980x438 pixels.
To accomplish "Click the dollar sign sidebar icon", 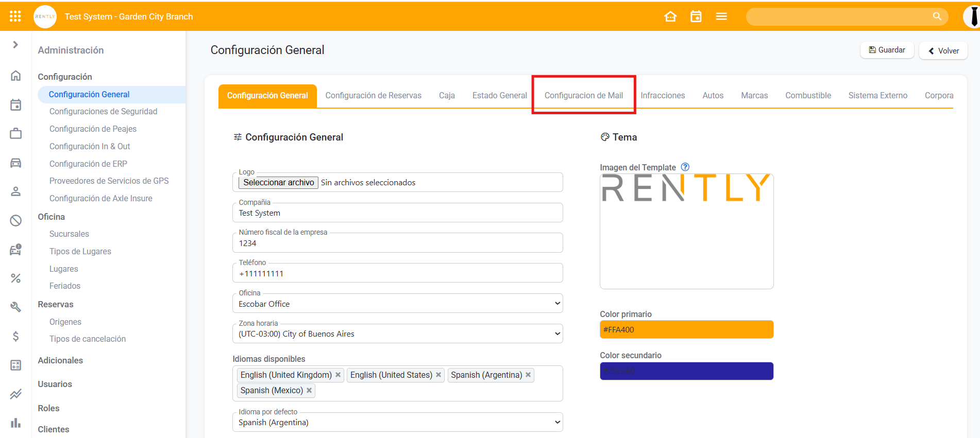I will (16, 336).
